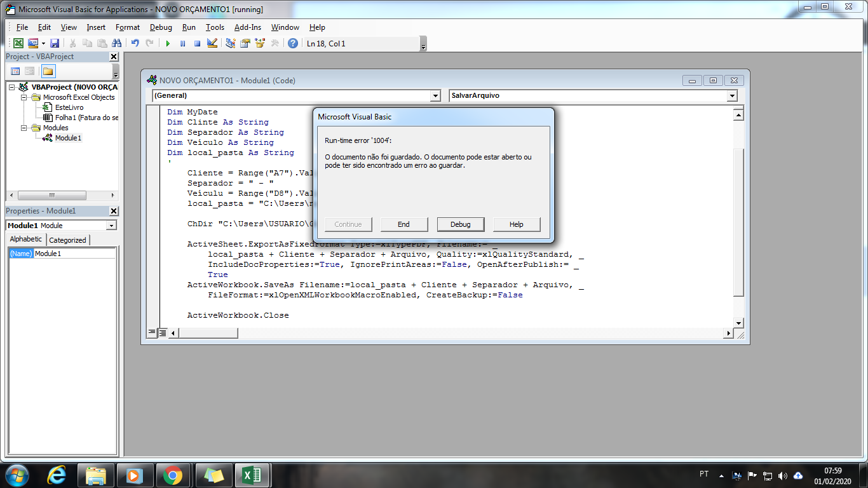Open the Module1 object dropdown in Properties
Screen dimensions: 868x488
coord(111,226)
